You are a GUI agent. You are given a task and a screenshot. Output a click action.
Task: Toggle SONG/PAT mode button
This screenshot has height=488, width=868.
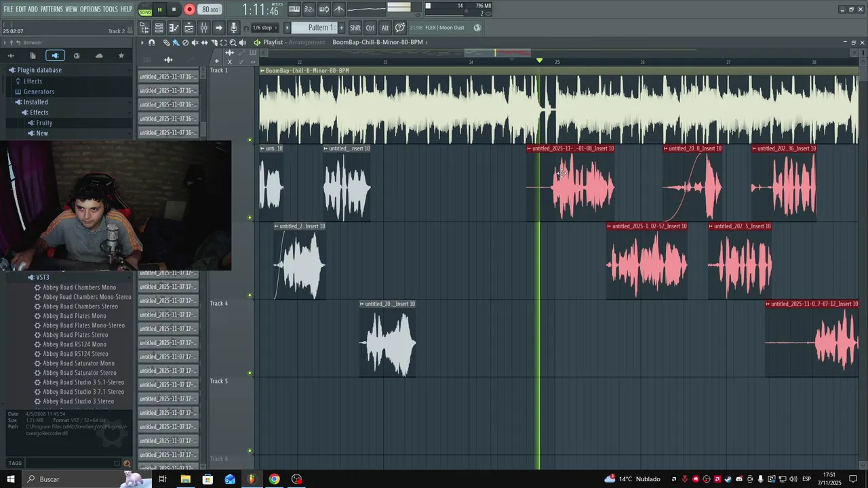click(x=145, y=9)
